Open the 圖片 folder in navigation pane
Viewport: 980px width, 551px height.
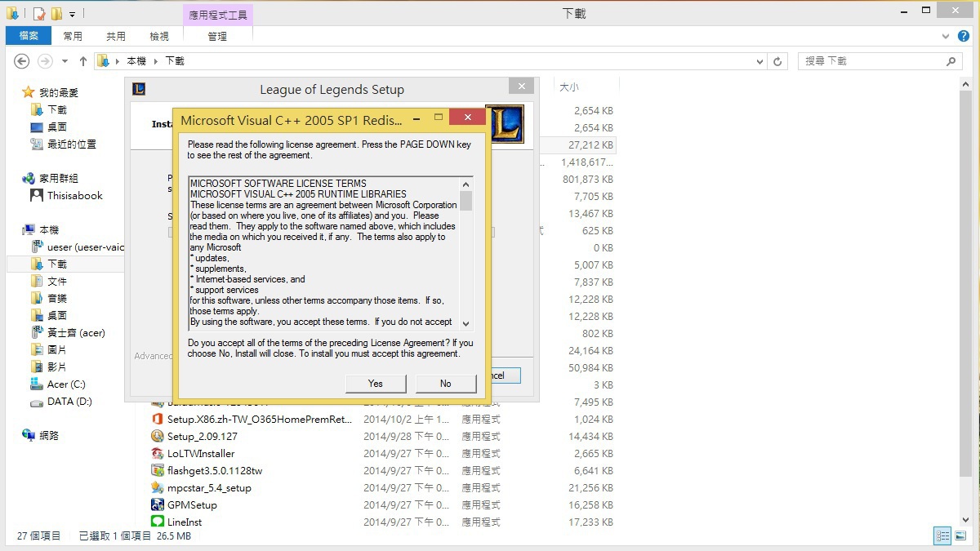57,350
